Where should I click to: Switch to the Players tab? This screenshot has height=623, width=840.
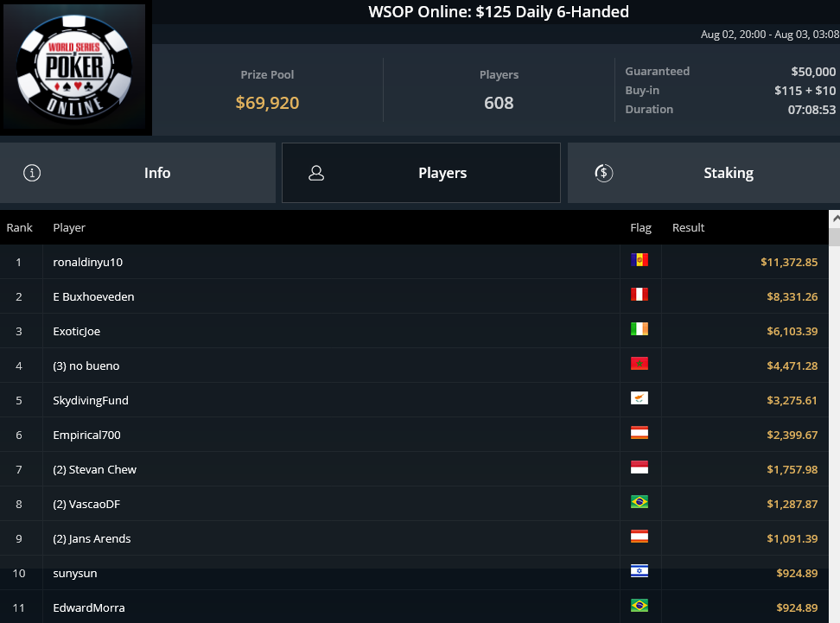(421, 173)
